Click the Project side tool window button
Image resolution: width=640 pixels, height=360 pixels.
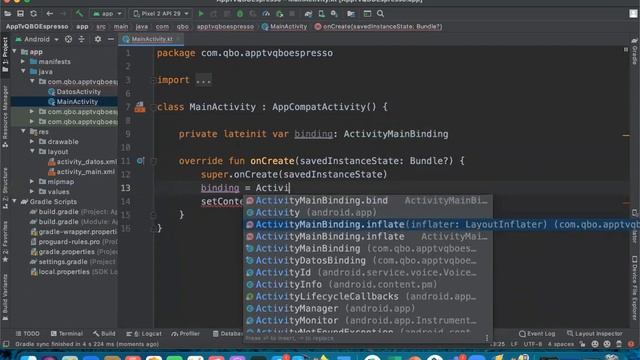[5, 54]
